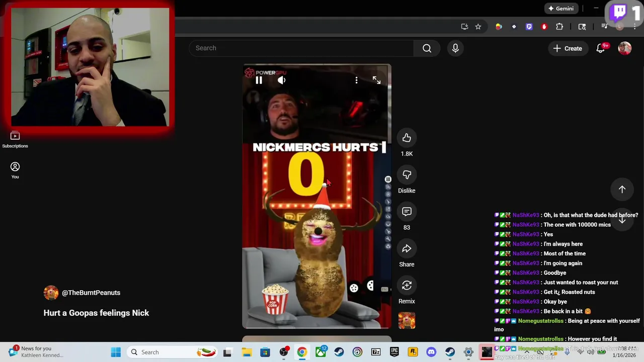Click the Share arrow button

pos(407,248)
